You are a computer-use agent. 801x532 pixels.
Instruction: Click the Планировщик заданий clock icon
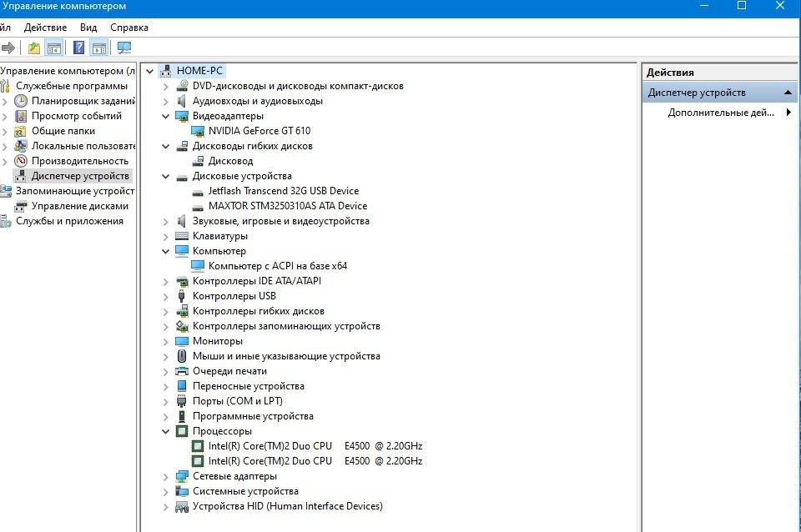click(x=20, y=101)
